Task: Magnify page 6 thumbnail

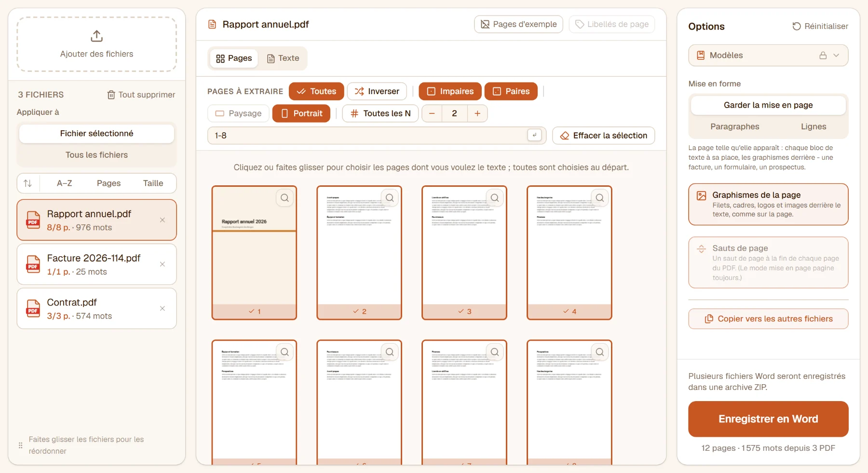Action: point(390,352)
